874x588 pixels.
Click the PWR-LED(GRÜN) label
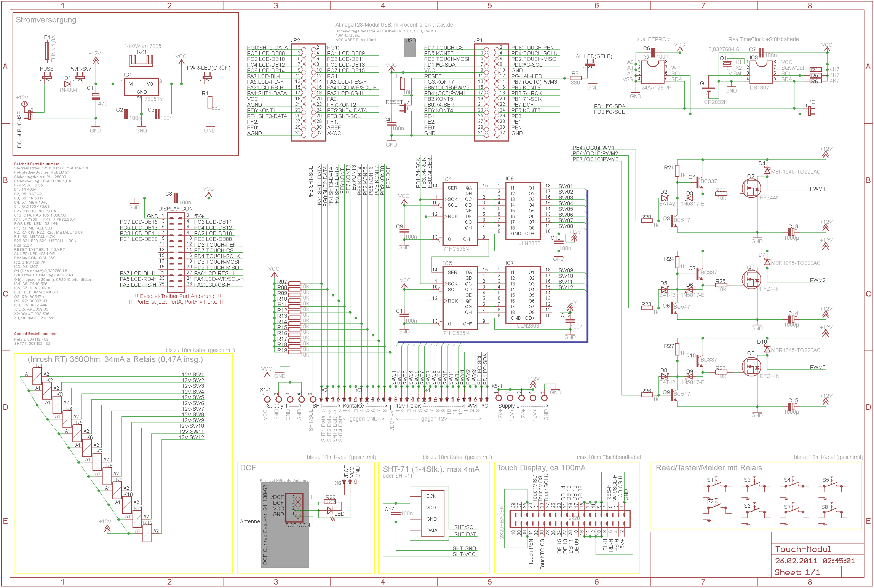[208, 68]
